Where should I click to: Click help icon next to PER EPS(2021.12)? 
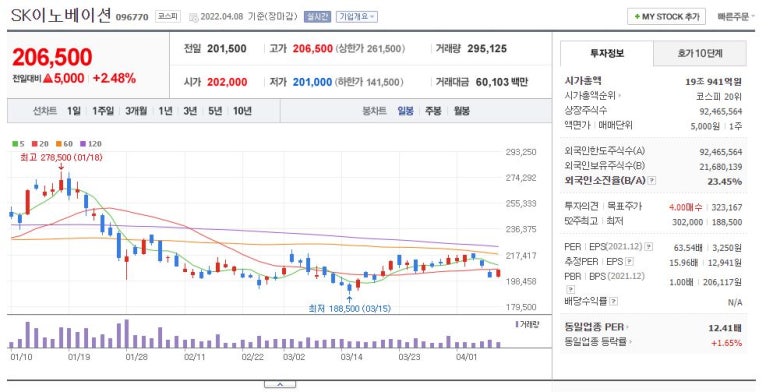(649, 247)
